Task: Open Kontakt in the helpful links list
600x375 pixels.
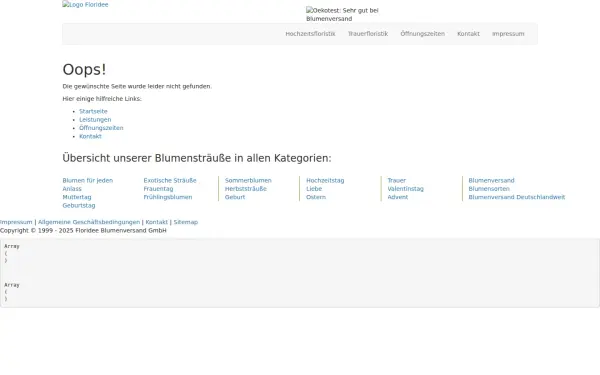Action: click(x=90, y=137)
